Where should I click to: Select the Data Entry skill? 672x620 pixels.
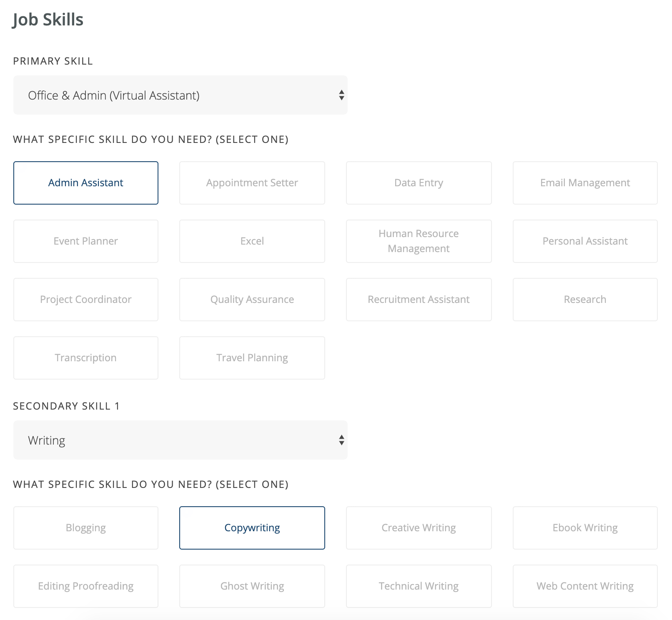(x=419, y=183)
